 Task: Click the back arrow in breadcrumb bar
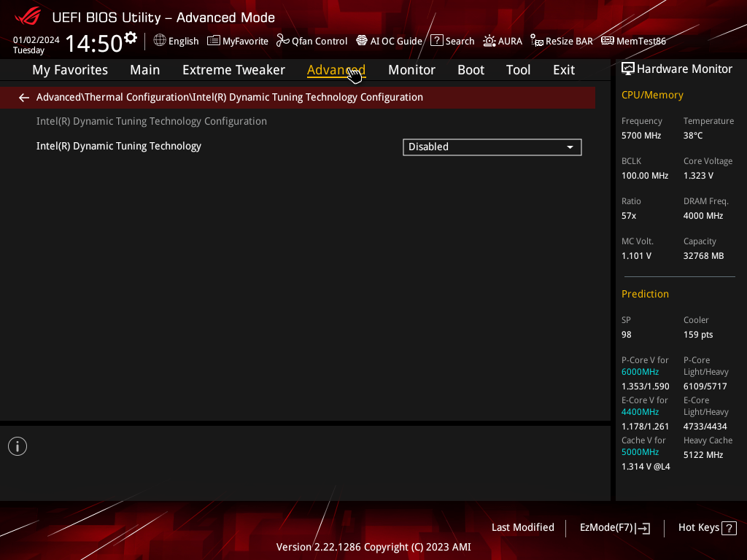pos(24,98)
